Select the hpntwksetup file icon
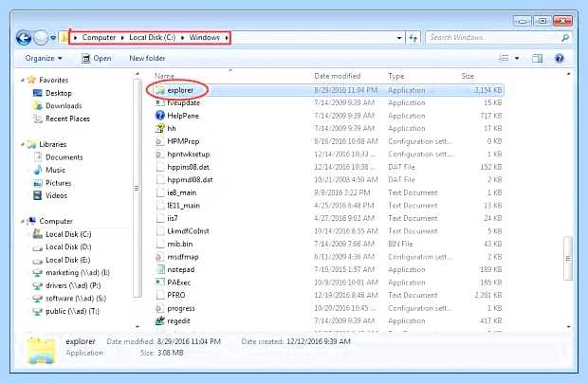 click(159, 154)
